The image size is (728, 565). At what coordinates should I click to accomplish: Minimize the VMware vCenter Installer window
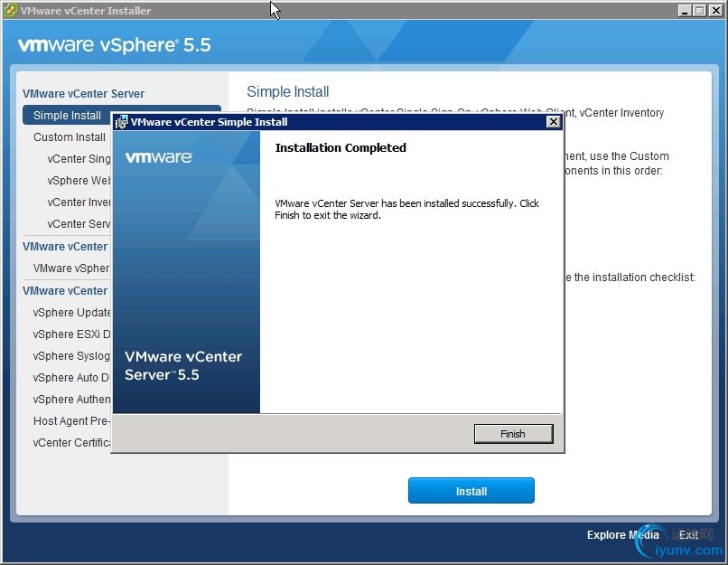pos(684,10)
